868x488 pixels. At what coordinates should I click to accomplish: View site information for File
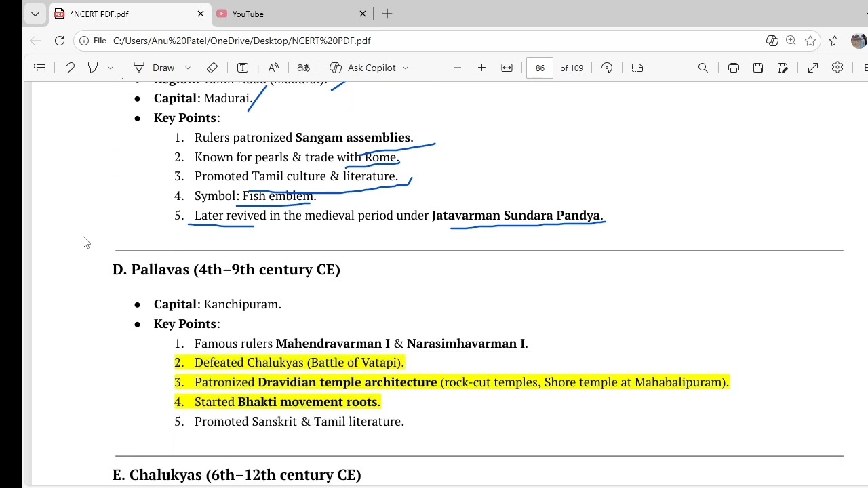93,41
